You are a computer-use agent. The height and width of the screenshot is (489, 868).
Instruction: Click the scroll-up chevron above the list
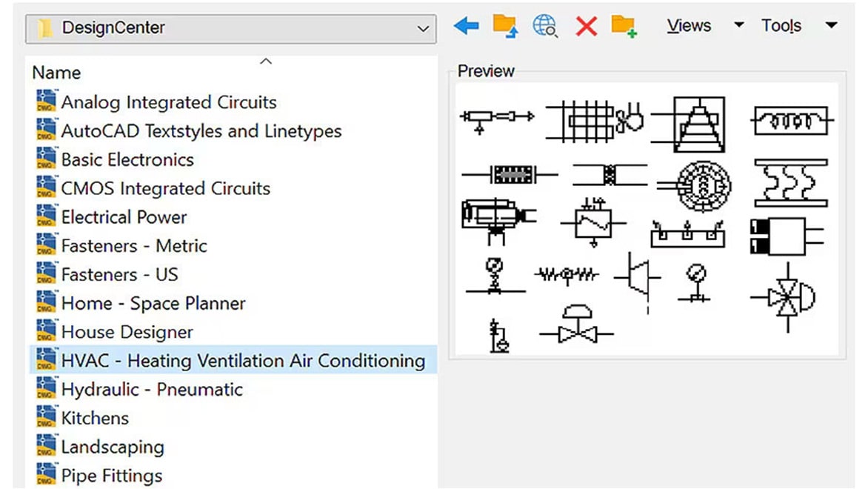click(267, 61)
